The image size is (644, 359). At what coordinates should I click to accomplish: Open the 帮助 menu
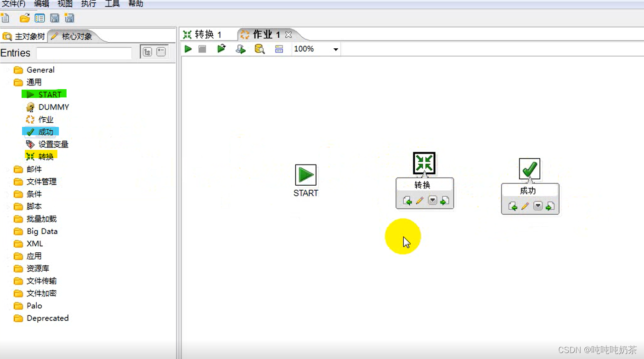[x=136, y=4]
